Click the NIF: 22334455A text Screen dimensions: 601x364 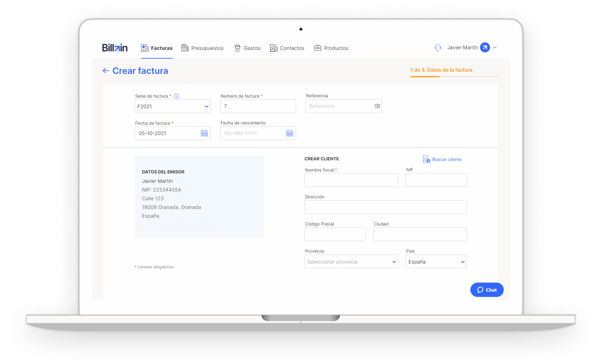(x=162, y=190)
